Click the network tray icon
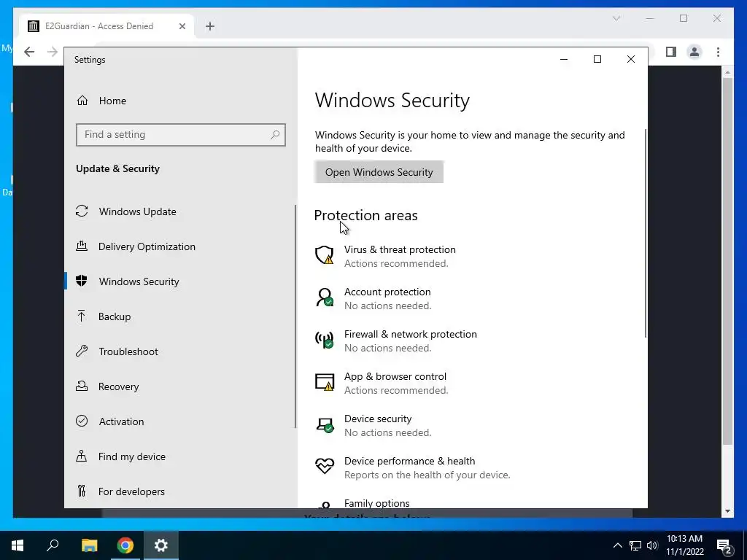This screenshot has height=560, width=747. tap(635, 545)
